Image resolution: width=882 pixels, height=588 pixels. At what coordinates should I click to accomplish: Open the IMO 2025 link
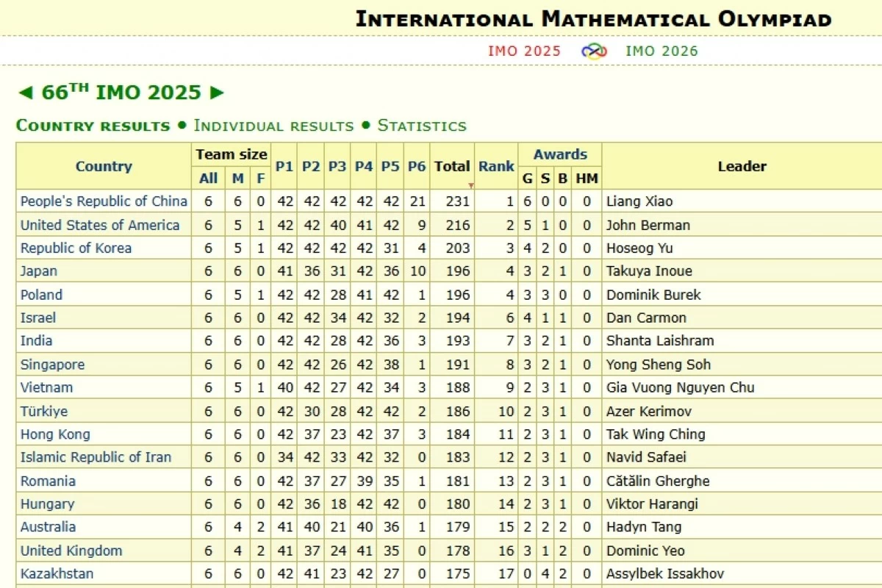click(523, 51)
